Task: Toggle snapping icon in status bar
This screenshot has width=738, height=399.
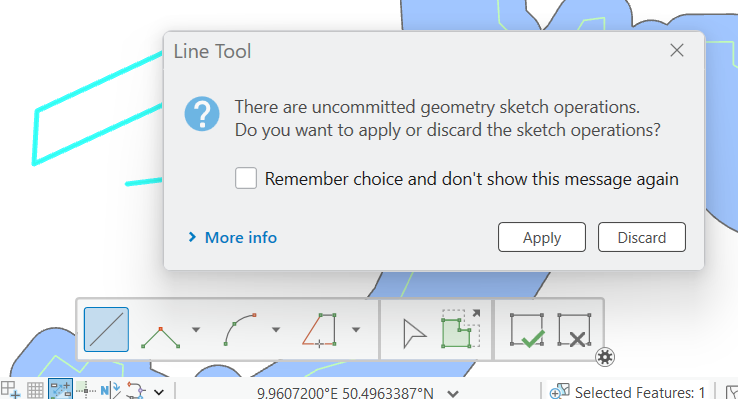Action: 60,390
